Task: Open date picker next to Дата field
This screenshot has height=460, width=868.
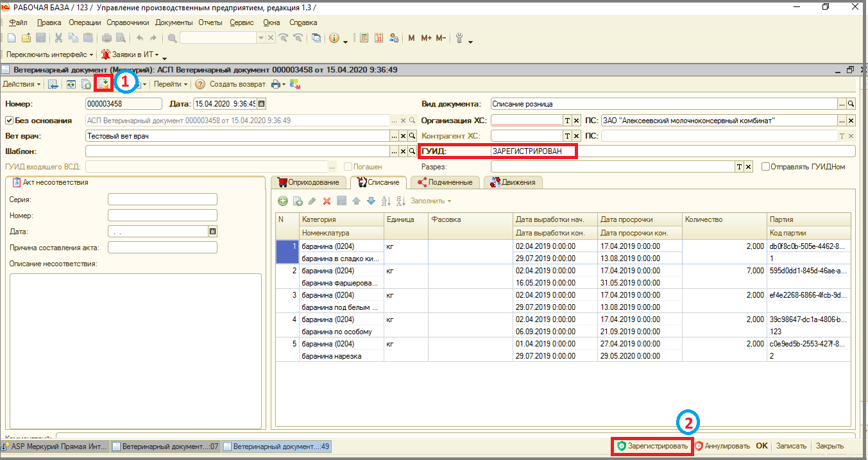Action: [261, 103]
